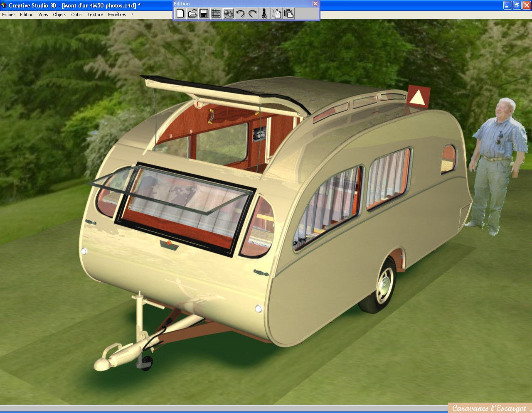Cut selection with the scissors icon
This screenshot has height=413, width=532.
(264, 13)
